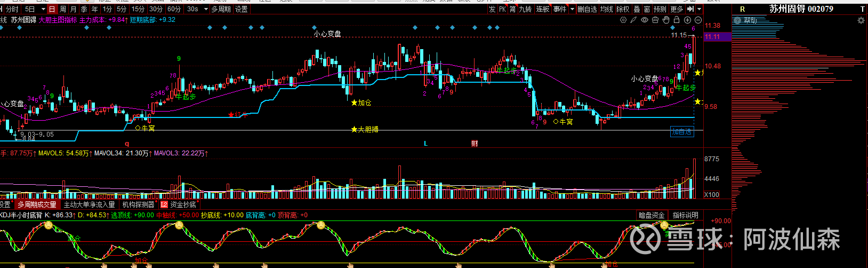This screenshot has height=268, width=868.
Task: Open 更多 more options
Action: pos(677,9)
